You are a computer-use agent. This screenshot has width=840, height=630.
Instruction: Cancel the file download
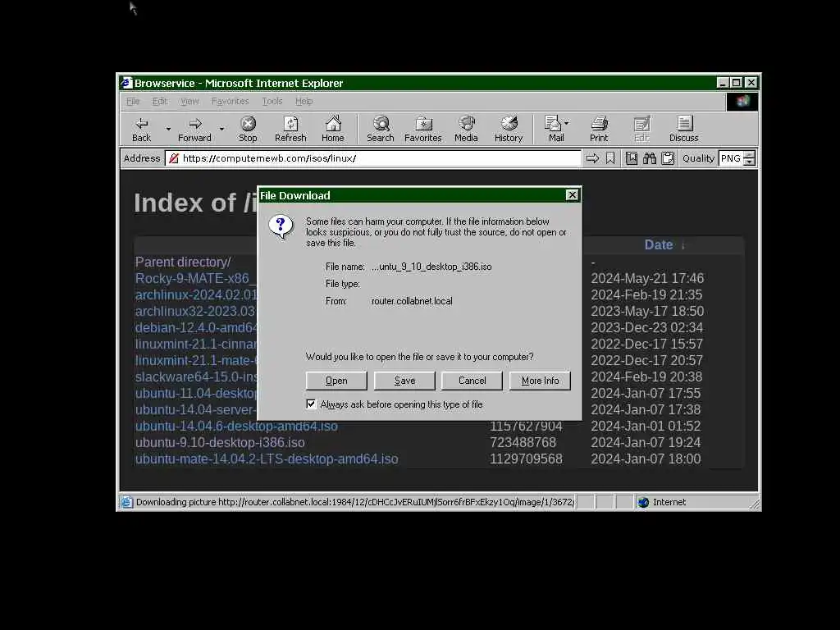point(472,381)
